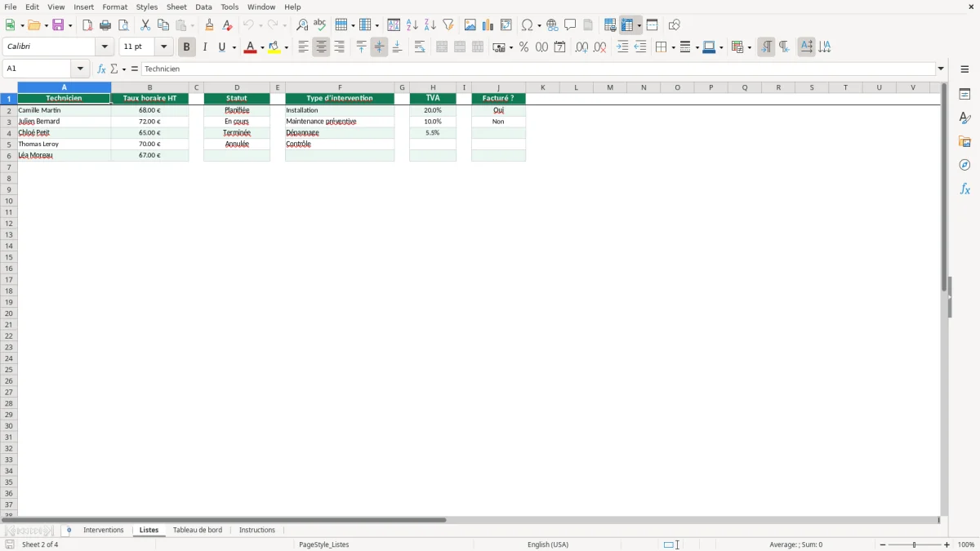
Task: Click the formula input line
Action: coord(538,69)
